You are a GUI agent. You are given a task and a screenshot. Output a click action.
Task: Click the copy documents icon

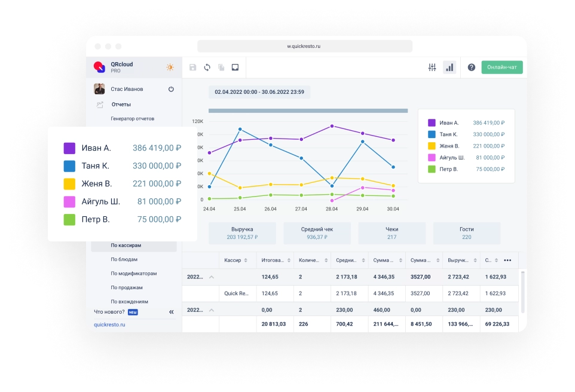[221, 68]
